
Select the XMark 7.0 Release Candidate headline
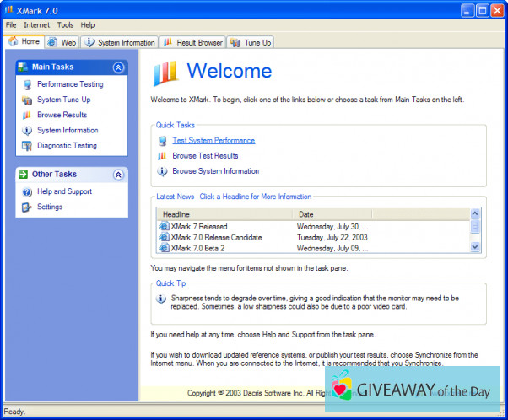click(x=216, y=237)
